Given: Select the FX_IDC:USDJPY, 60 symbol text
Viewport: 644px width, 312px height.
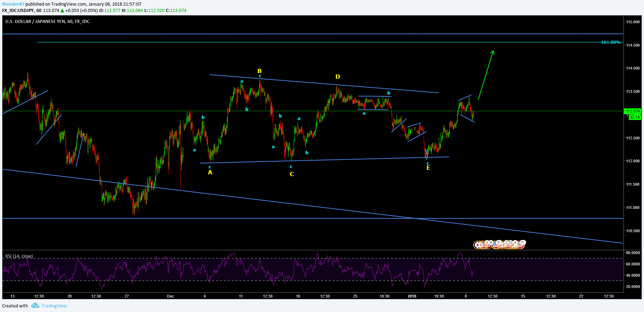Looking at the screenshot, I should click(x=22, y=11).
